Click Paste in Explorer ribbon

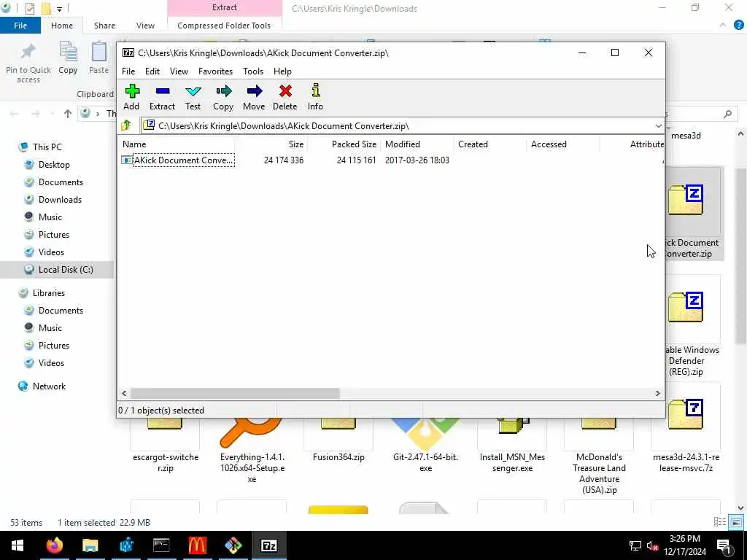98,58
